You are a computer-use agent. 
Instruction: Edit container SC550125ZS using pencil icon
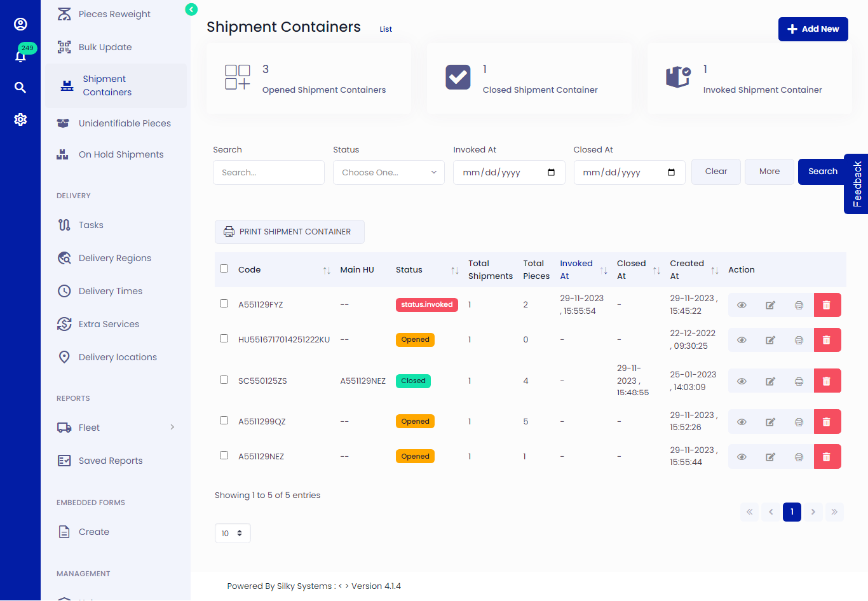point(770,381)
